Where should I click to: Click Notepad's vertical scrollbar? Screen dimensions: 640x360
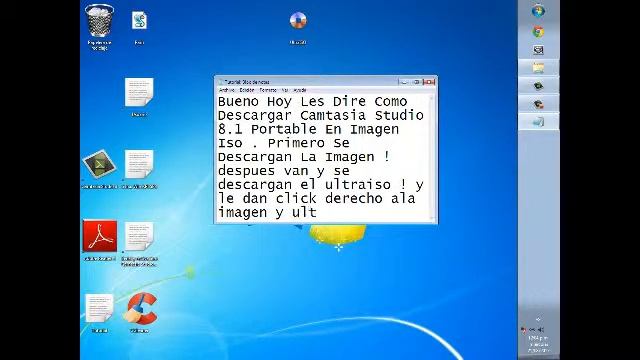(432, 157)
